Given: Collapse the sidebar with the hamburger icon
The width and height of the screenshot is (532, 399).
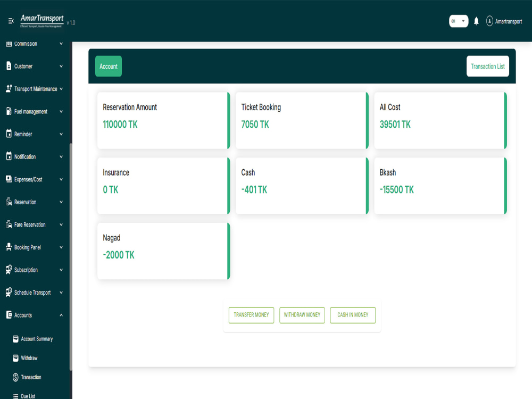Looking at the screenshot, I should tap(11, 21).
